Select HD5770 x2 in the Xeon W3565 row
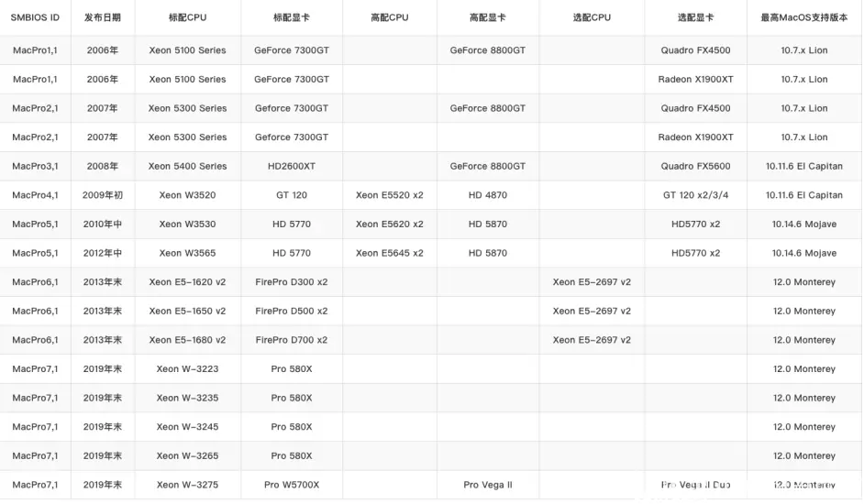The width and height of the screenshot is (864, 504). click(x=695, y=254)
